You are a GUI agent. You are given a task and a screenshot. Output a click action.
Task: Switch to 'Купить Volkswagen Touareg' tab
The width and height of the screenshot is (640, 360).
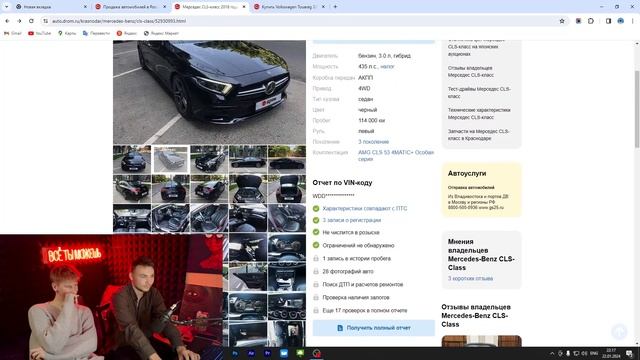pos(290,7)
